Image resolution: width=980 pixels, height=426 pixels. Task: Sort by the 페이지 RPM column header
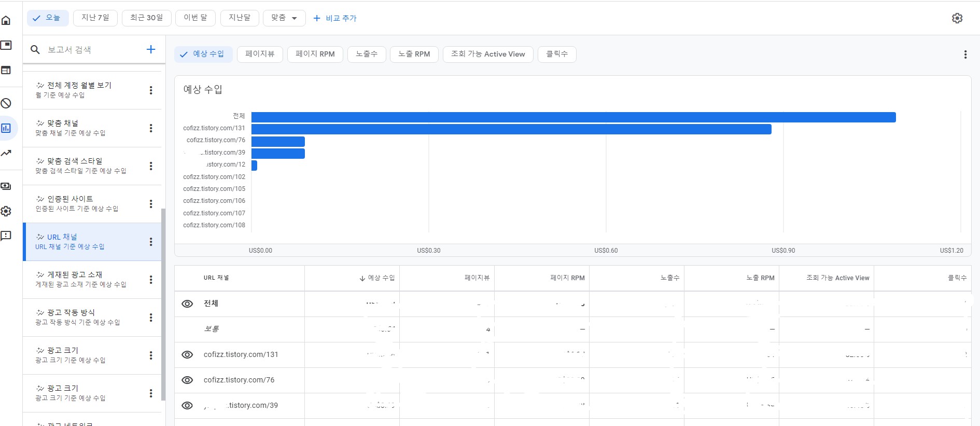click(x=567, y=278)
